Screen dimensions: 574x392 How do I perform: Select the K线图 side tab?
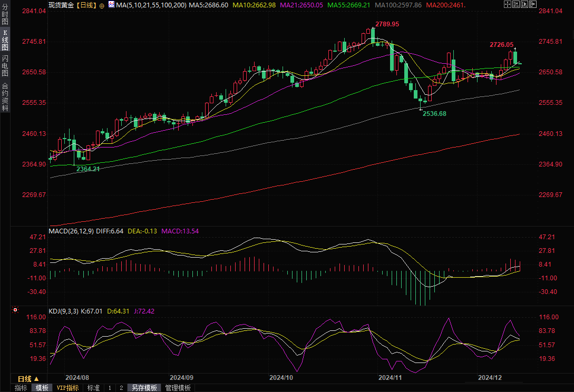point(5,40)
